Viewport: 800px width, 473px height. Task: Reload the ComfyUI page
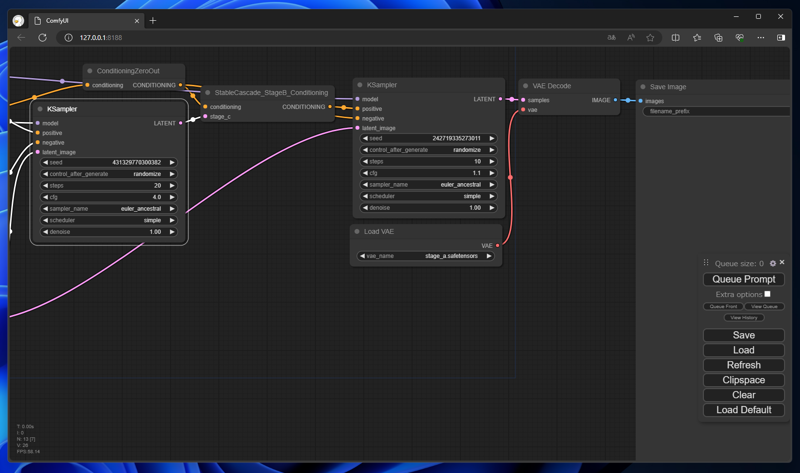coord(42,37)
